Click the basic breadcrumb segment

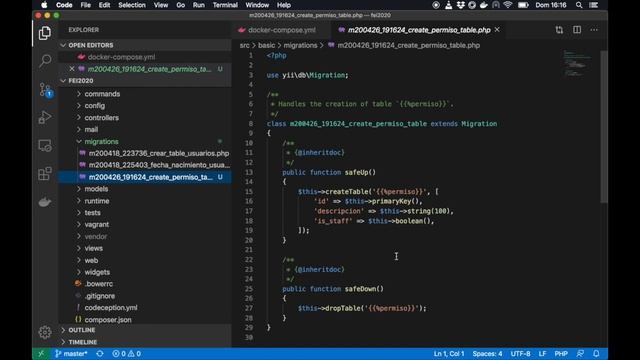point(267,45)
